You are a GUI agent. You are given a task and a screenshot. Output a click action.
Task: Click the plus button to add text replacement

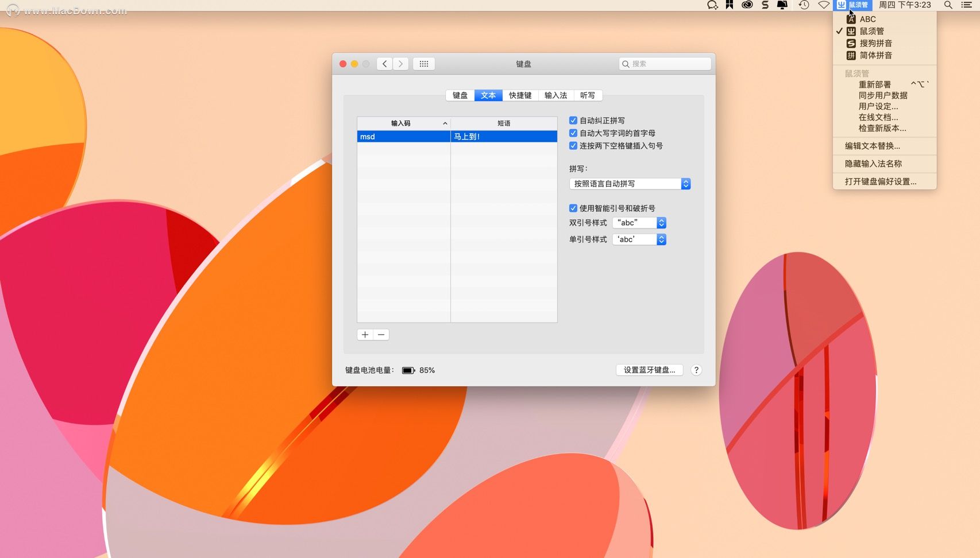pos(365,335)
